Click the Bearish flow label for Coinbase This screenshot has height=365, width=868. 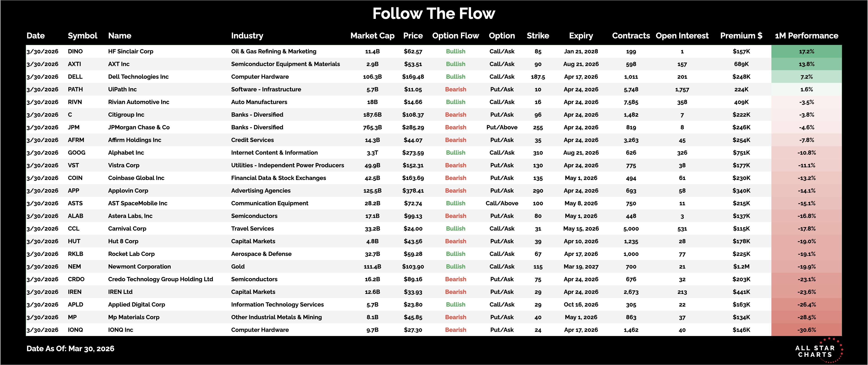(455, 178)
